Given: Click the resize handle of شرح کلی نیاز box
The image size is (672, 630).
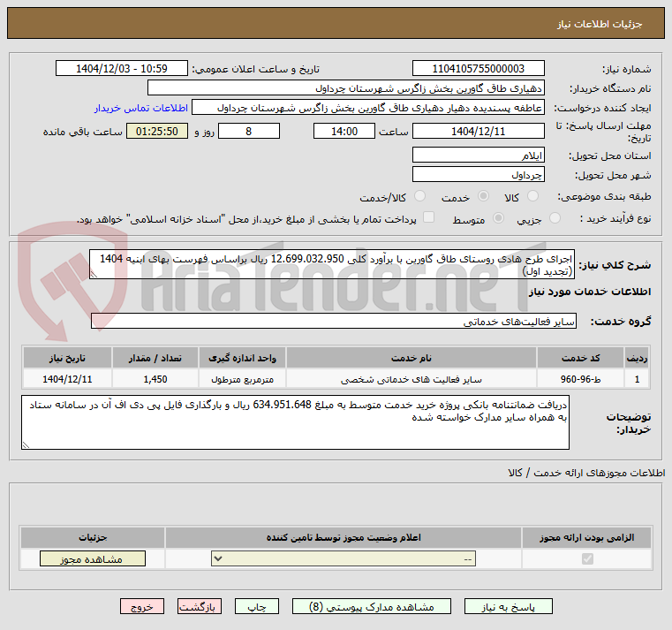Looking at the screenshot, I should click(94, 275).
